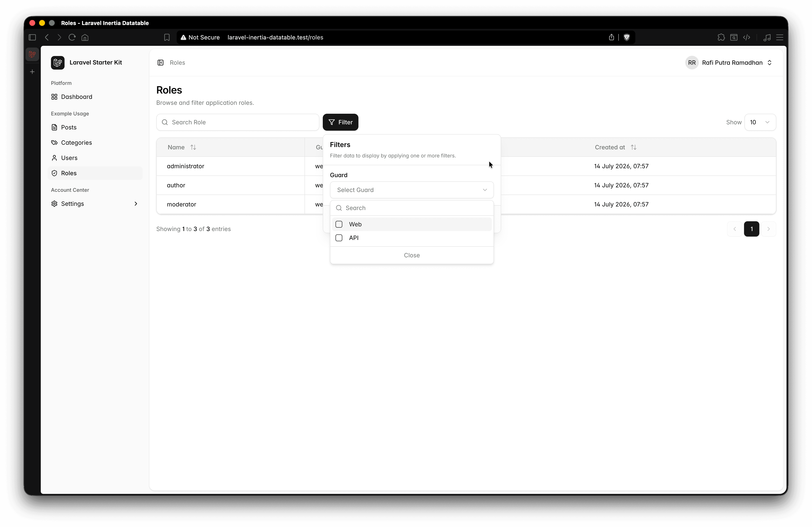The height and width of the screenshot is (527, 812).
Task: Click the RR user avatar
Action: click(692, 63)
